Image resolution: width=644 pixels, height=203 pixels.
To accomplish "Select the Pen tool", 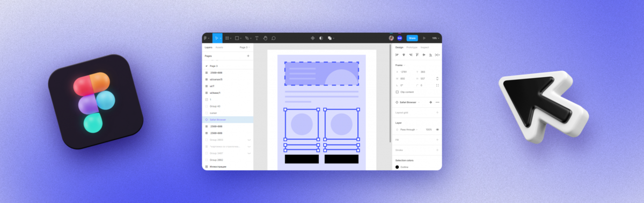I will 247,38.
